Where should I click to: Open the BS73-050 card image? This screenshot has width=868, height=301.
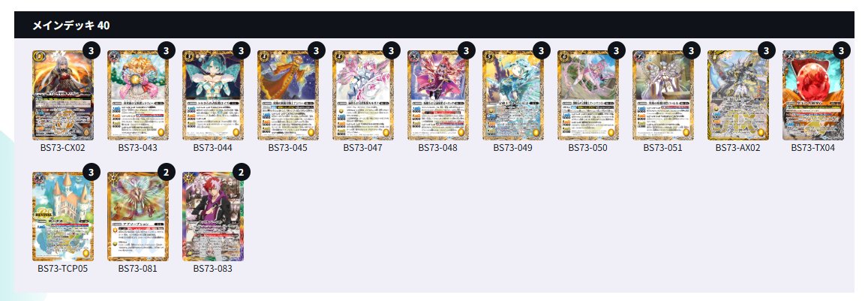(588, 95)
